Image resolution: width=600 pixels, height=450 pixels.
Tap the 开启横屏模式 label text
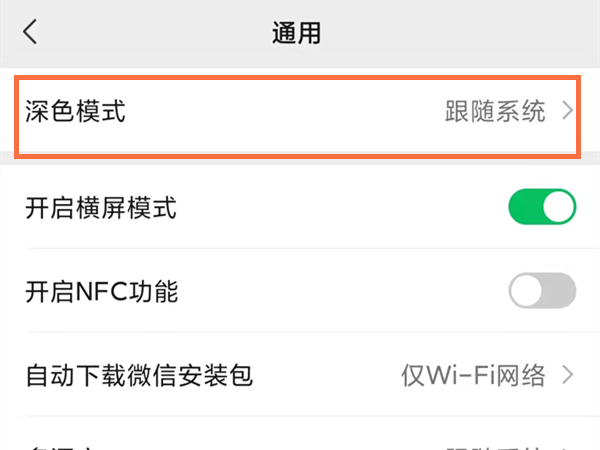tap(100, 208)
